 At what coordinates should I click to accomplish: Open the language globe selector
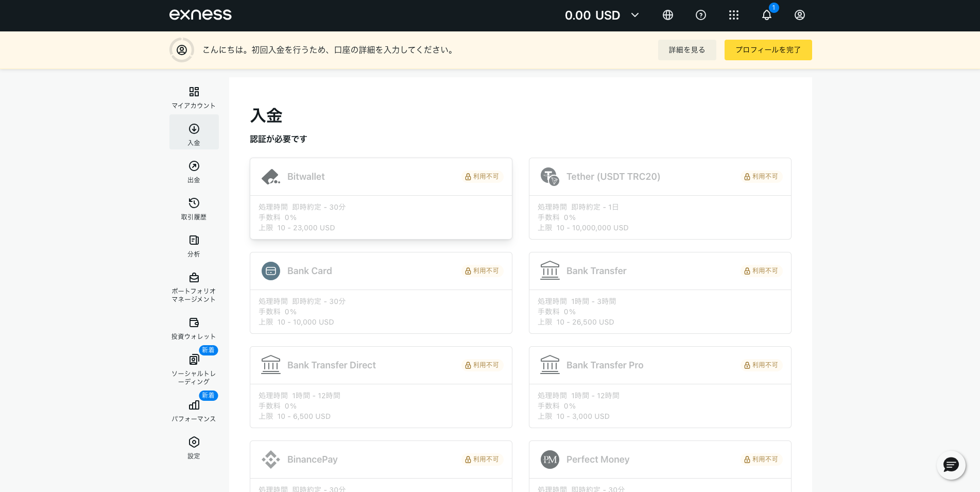coord(668,15)
